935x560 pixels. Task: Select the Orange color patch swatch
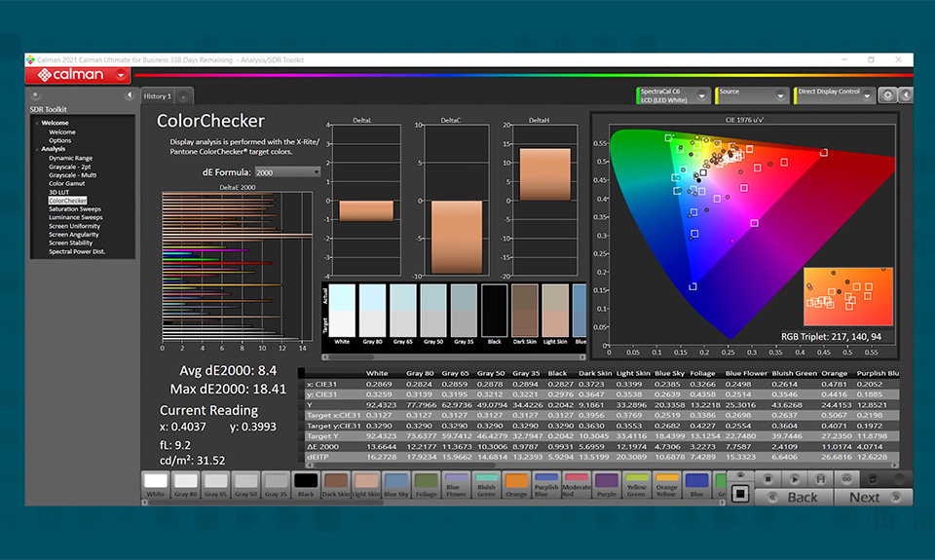coord(517,481)
